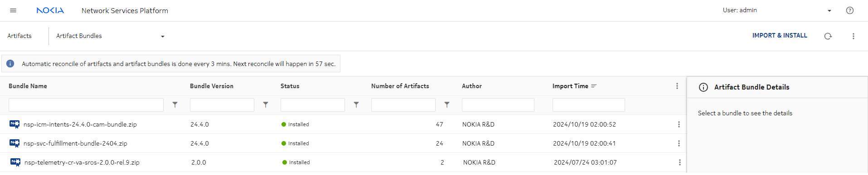Open row actions for nsp-telemetry-cr-va-sros bundle
The height and width of the screenshot is (175, 868).
click(680, 162)
